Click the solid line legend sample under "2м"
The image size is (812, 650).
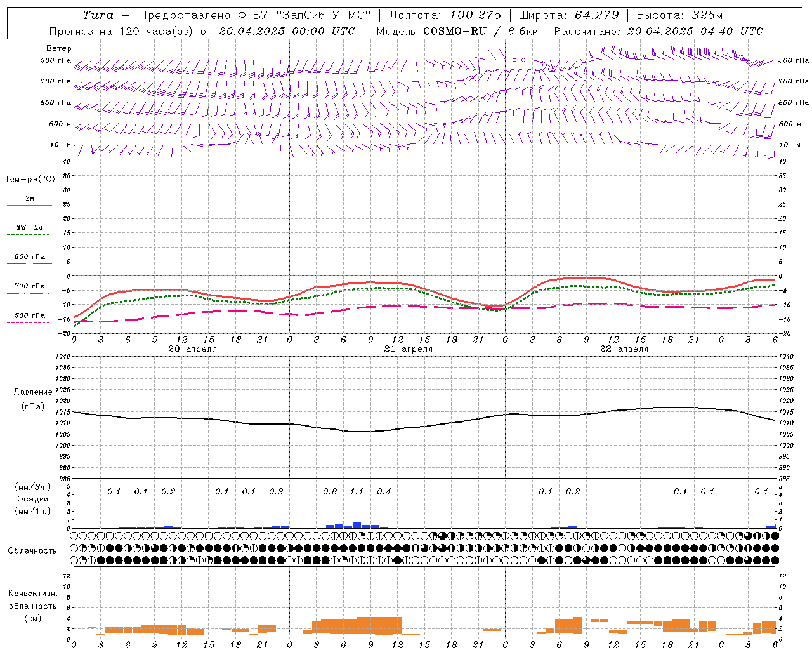pyautogui.click(x=29, y=206)
